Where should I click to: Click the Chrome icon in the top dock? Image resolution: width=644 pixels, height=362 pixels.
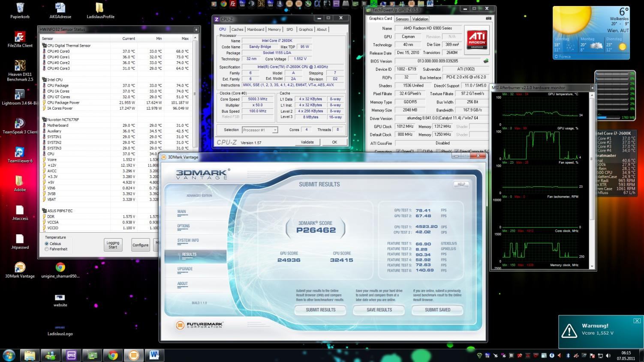click(x=223, y=4)
